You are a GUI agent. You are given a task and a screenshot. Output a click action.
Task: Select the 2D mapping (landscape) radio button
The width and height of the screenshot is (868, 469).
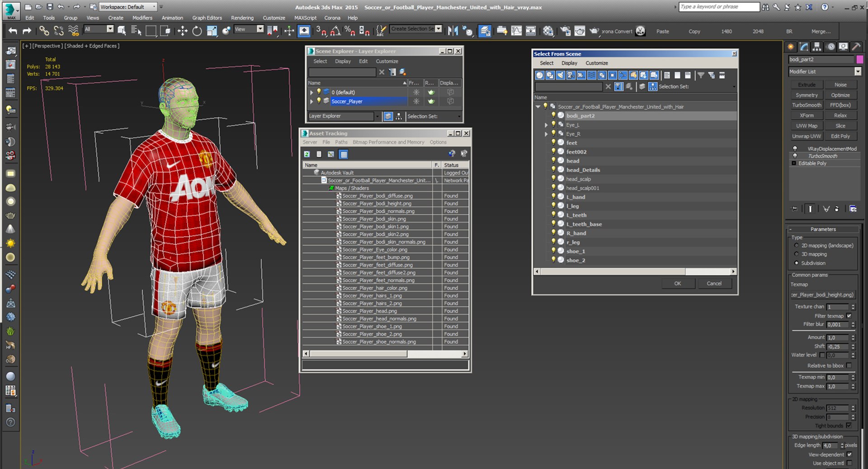pyautogui.click(x=797, y=245)
